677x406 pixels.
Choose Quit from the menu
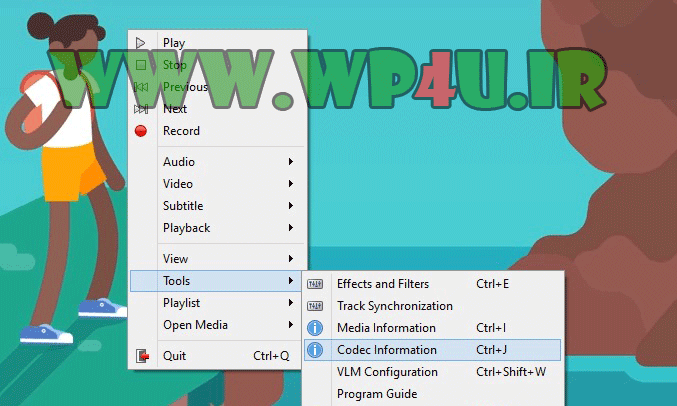(215, 356)
